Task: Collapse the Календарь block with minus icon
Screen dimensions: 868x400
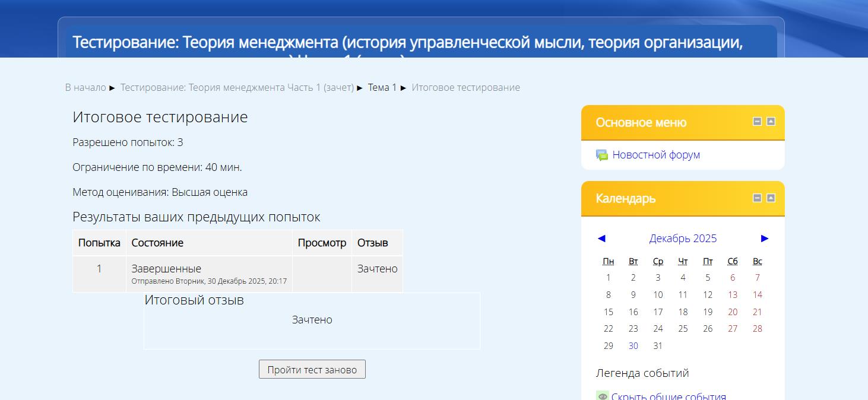Action: coord(757,198)
